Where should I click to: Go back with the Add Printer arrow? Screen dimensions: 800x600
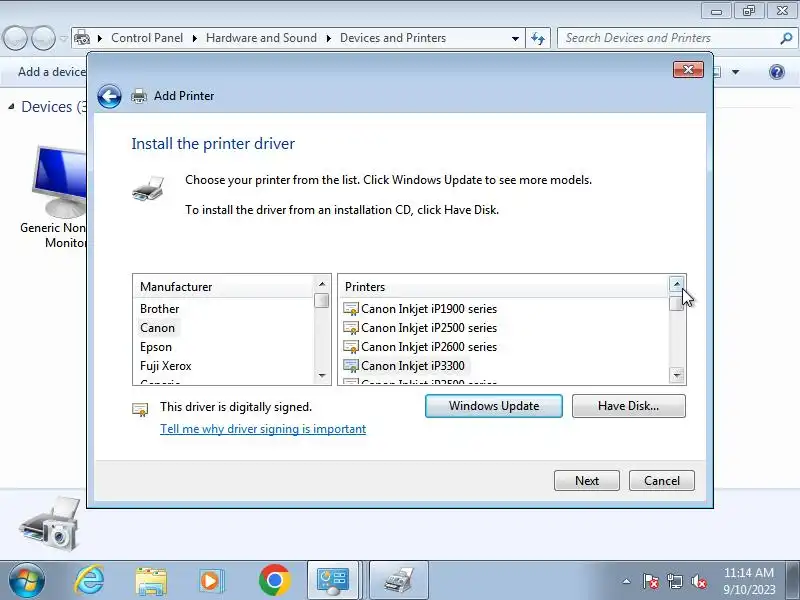109,96
